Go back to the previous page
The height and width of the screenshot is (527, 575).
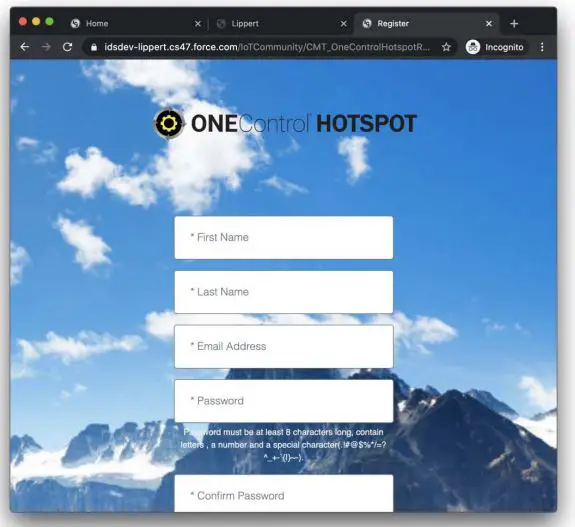[x=25, y=47]
